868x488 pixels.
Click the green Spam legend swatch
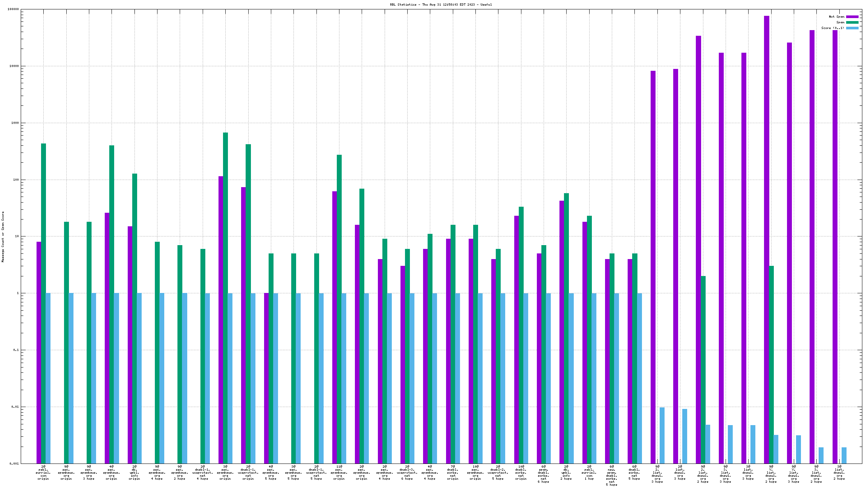pos(852,22)
